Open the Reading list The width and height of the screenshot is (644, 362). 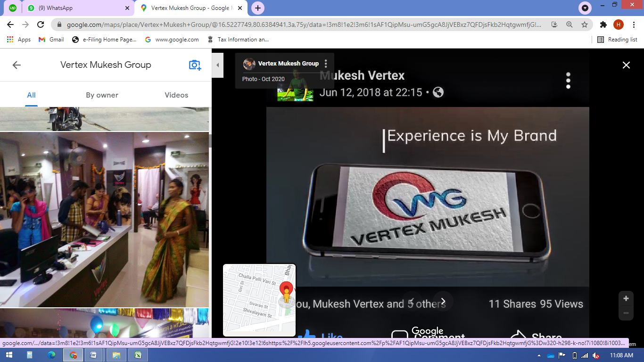click(x=617, y=40)
